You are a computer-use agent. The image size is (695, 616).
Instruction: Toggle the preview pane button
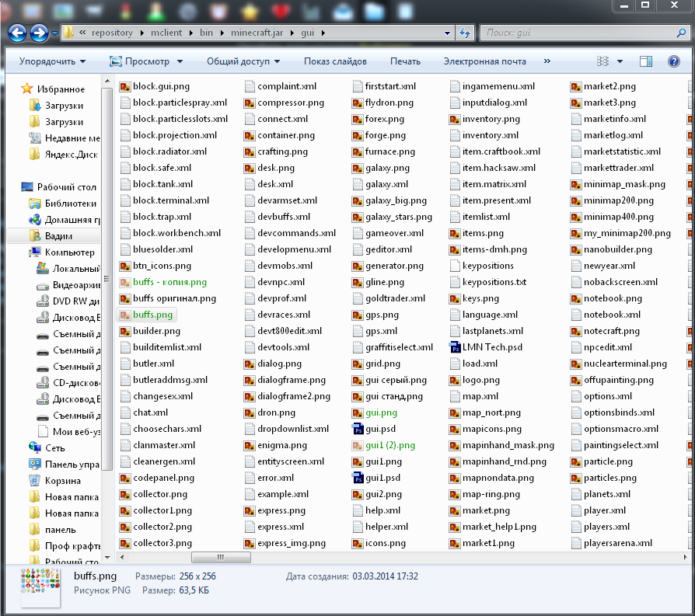(646, 61)
